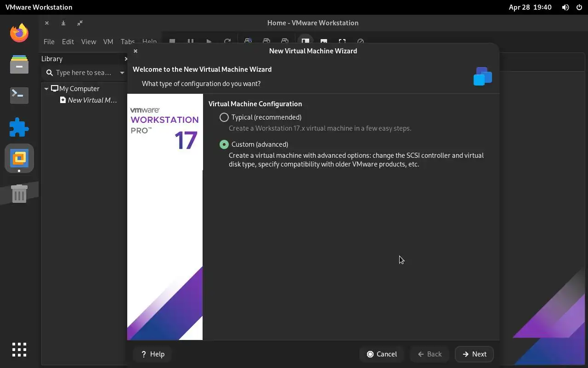The width and height of the screenshot is (588, 368).
Task: Click the Play toolbar icon in the main window
Action: 209,41
